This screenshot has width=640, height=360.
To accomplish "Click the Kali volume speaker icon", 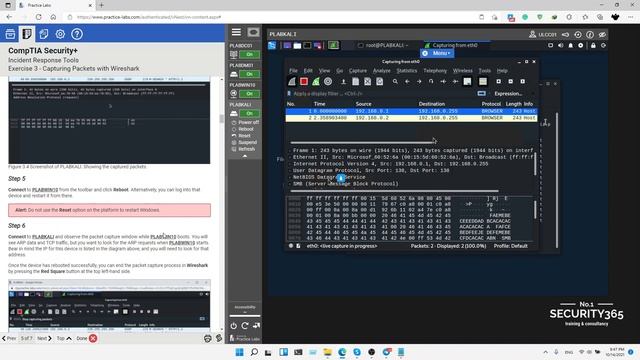I will [560, 45].
